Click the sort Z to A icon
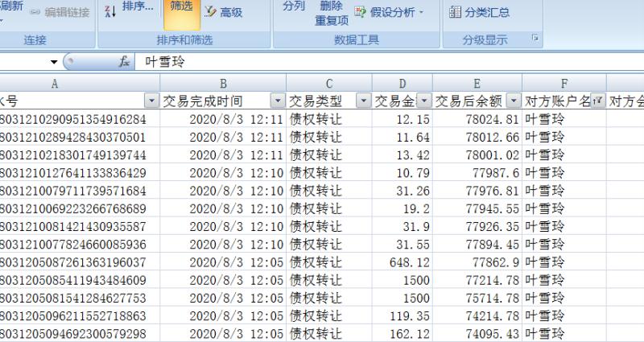This screenshot has width=644, height=342. pyautogui.click(x=110, y=11)
